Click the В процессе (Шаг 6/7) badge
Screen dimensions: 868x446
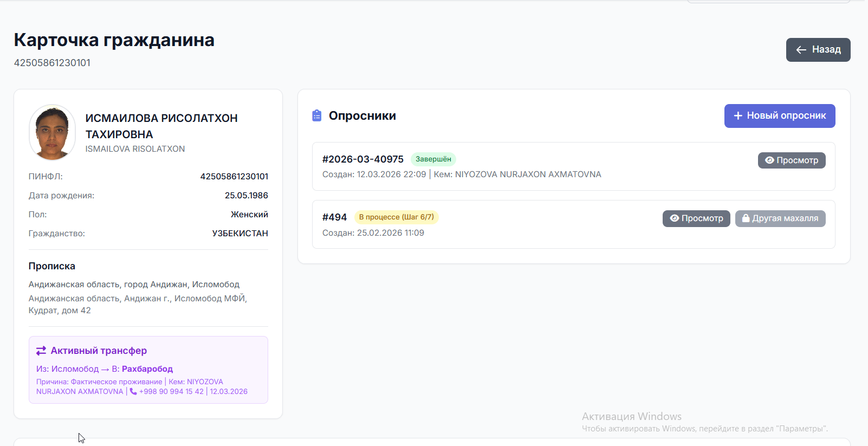396,217
